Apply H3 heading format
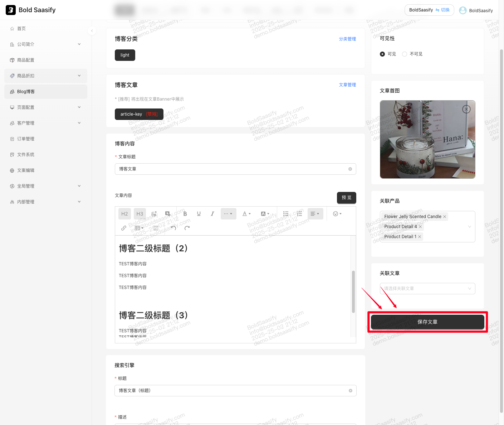504x425 pixels. [140, 214]
